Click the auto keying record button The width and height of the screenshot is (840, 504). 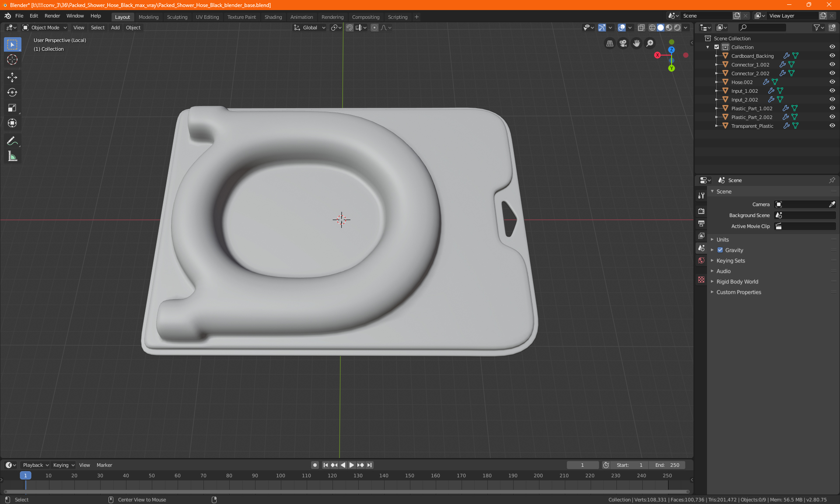coord(315,465)
